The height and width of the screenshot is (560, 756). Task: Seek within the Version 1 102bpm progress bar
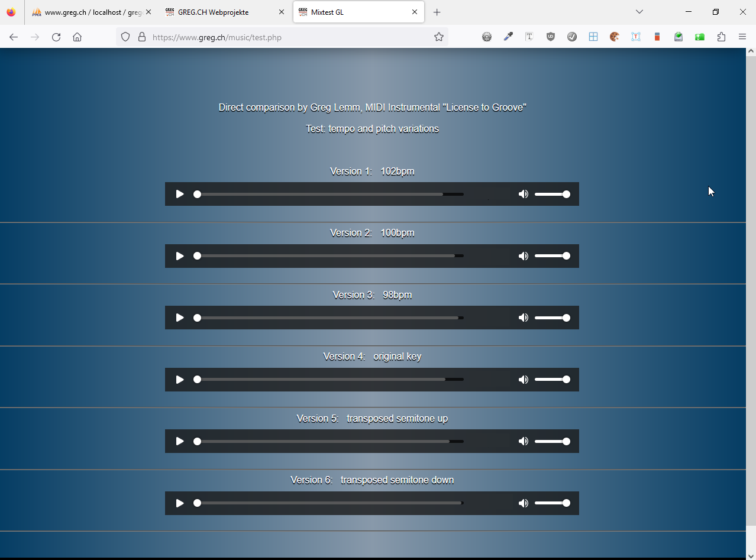pyautogui.click(x=329, y=194)
